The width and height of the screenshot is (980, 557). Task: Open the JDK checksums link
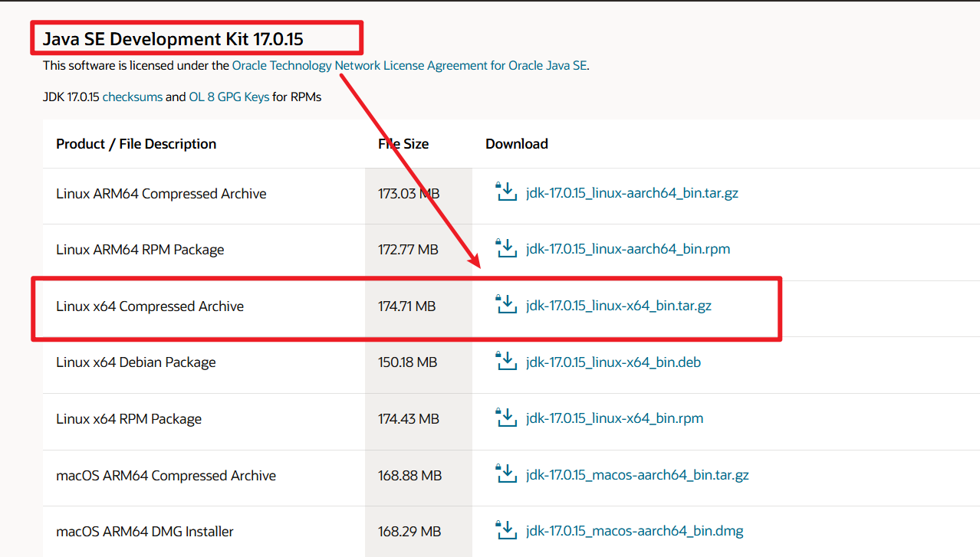pyautogui.click(x=133, y=97)
